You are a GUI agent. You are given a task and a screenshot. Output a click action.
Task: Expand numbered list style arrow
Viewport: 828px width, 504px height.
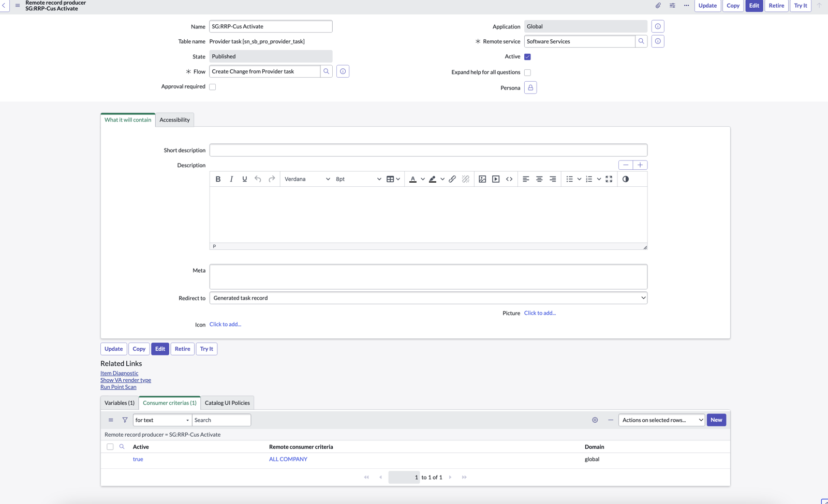click(599, 179)
